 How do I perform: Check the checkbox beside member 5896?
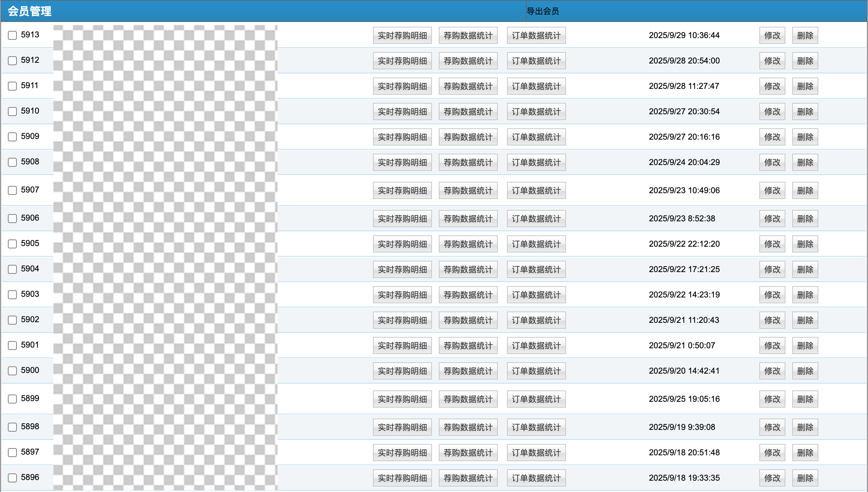(x=12, y=478)
